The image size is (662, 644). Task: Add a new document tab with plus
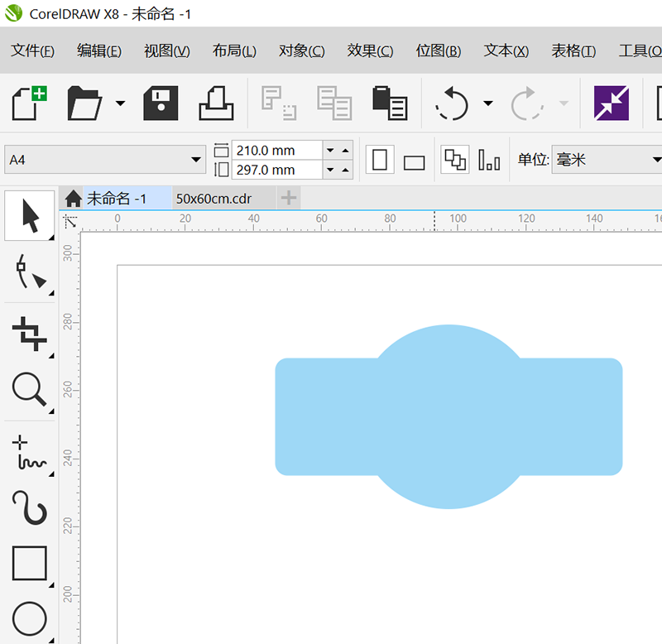pos(288,199)
